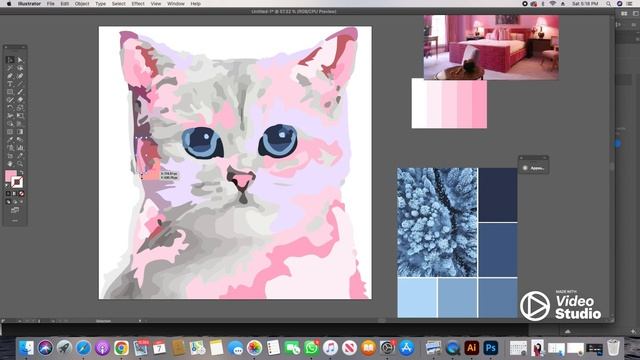The image size is (640, 360).
Task: Click the dark navy palette square
Action: pos(498,195)
